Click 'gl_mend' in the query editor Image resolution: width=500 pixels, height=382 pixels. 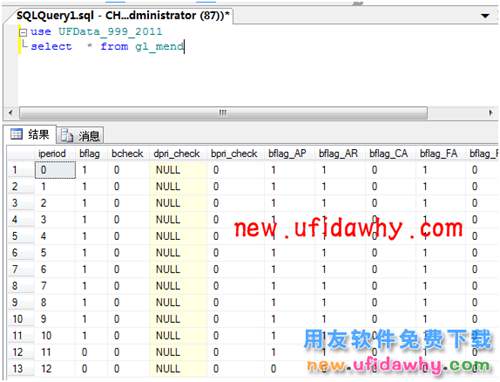pos(160,46)
